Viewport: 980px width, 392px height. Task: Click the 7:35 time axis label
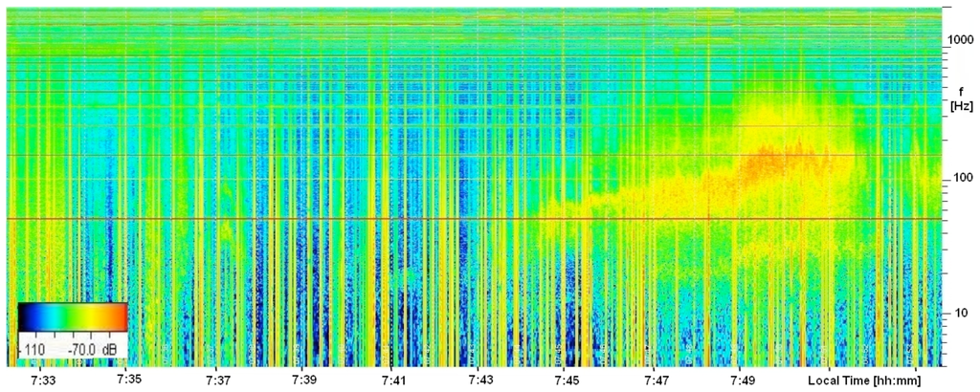pyautogui.click(x=127, y=381)
